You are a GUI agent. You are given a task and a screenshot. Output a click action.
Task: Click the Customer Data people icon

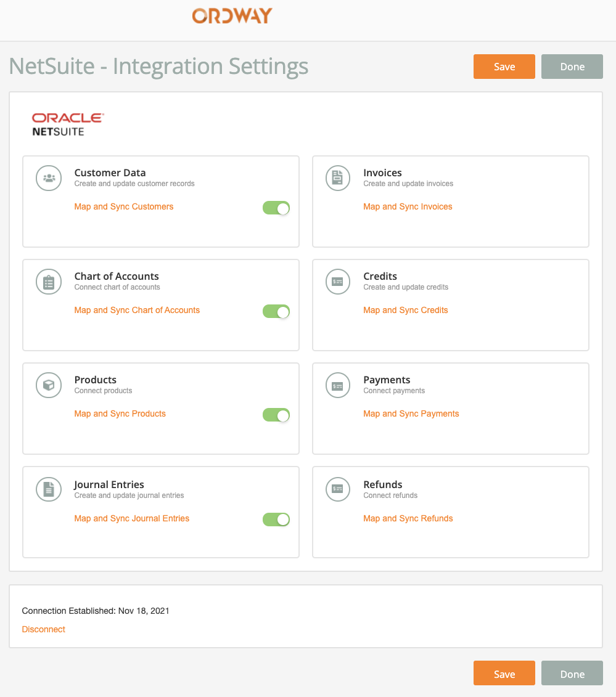(x=49, y=178)
